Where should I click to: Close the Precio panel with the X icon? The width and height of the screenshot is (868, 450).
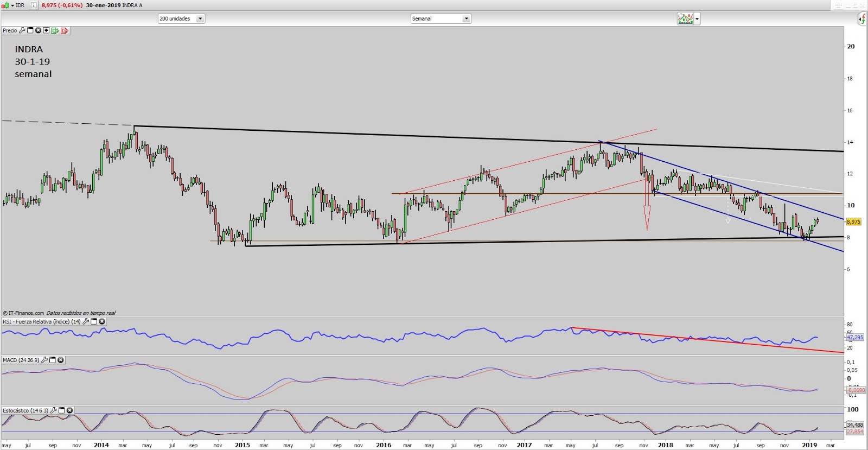point(39,30)
